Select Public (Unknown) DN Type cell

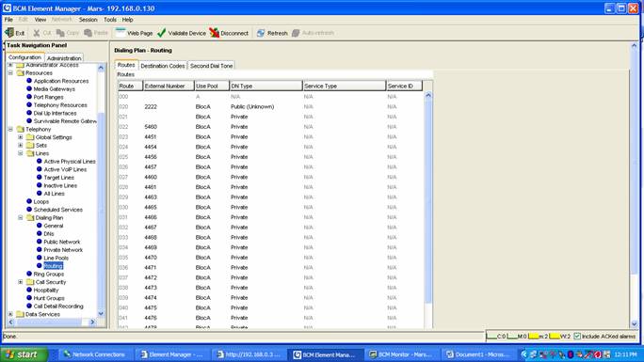click(266, 106)
